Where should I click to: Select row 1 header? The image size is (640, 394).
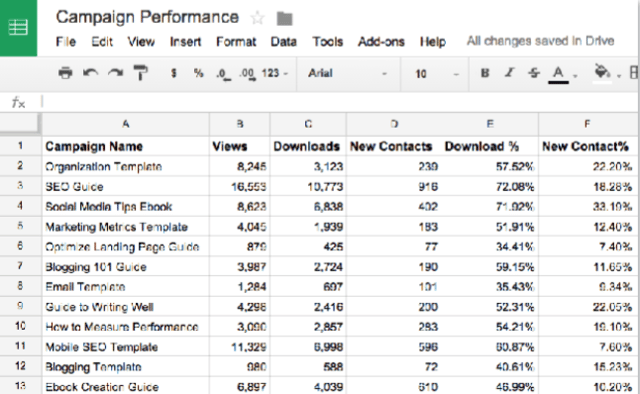pos(20,146)
